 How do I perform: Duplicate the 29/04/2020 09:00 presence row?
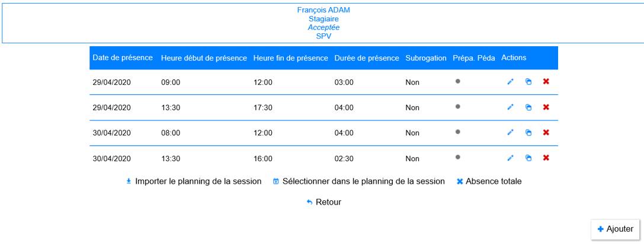coord(528,82)
